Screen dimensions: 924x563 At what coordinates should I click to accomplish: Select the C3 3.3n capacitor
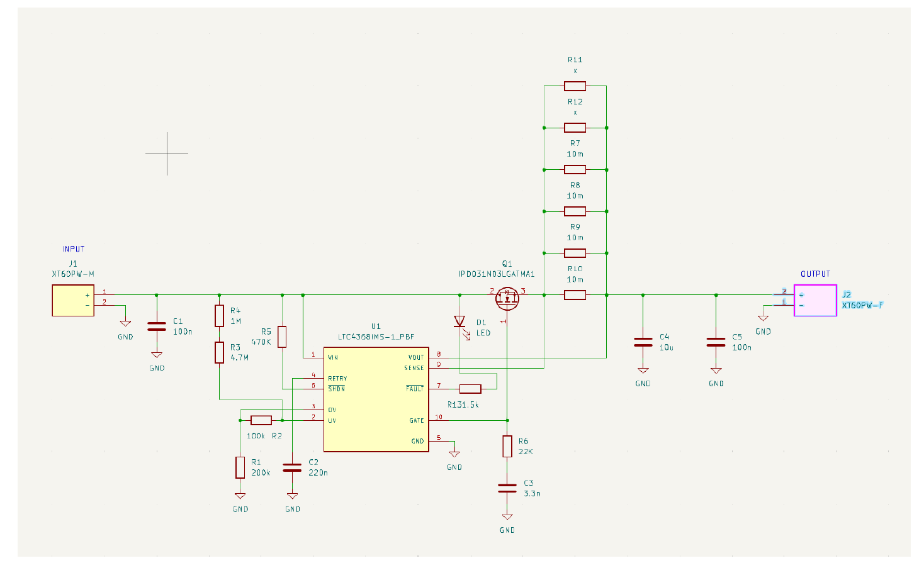click(507, 488)
